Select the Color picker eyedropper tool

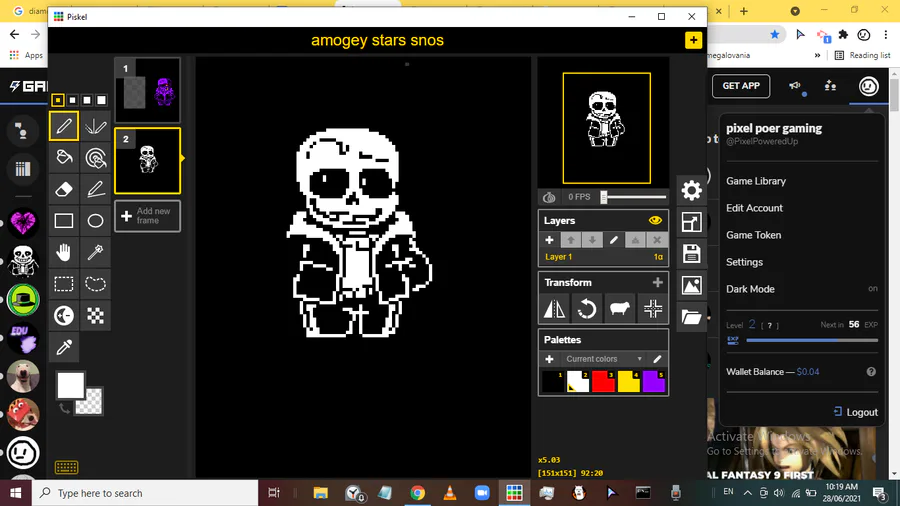[x=64, y=347]
